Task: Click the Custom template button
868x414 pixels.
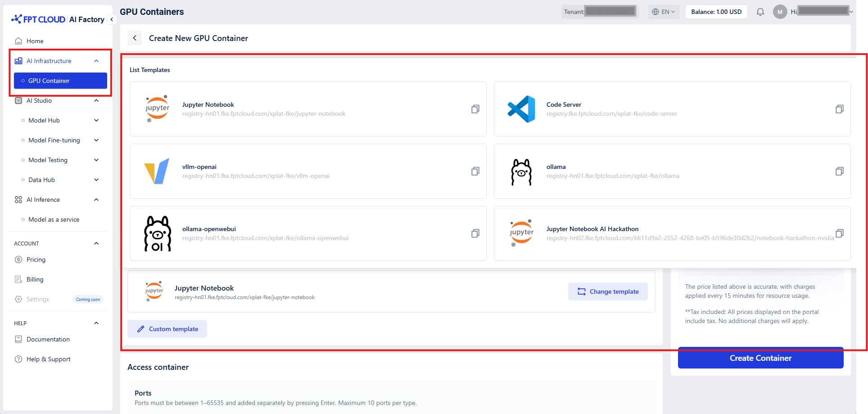Action: [167, 329]
